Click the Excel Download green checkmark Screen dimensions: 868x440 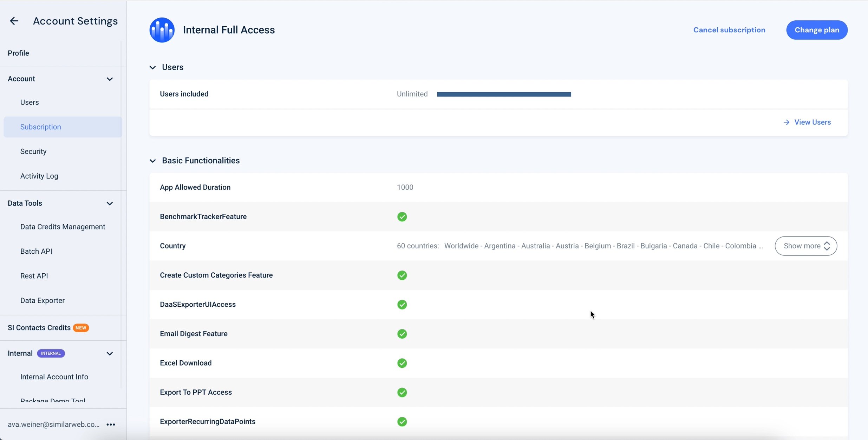pyautogui.click(x=402, y=363)
